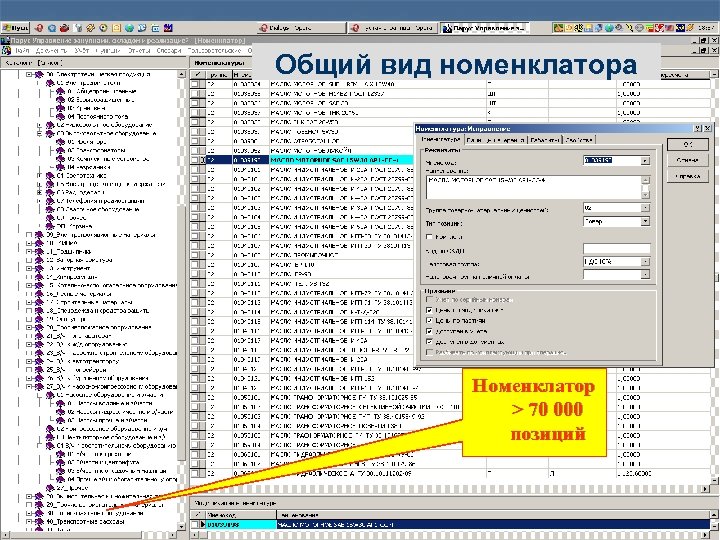Switch to the Свойства tab in the dialog

[579, 140]
